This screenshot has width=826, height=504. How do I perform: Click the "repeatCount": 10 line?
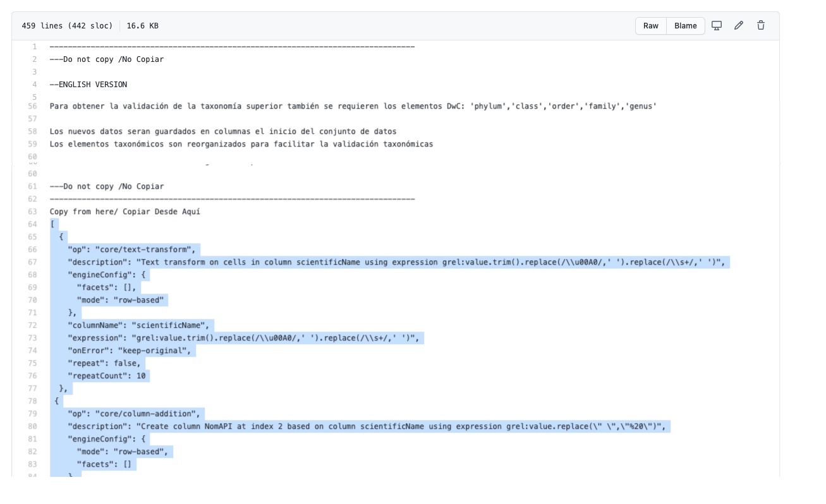point(107,376)
